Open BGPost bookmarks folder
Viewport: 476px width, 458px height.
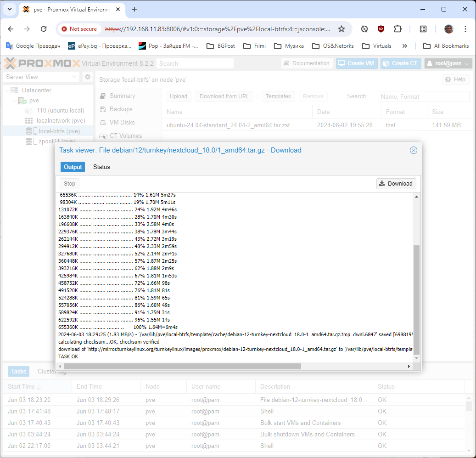coord(221,46)
